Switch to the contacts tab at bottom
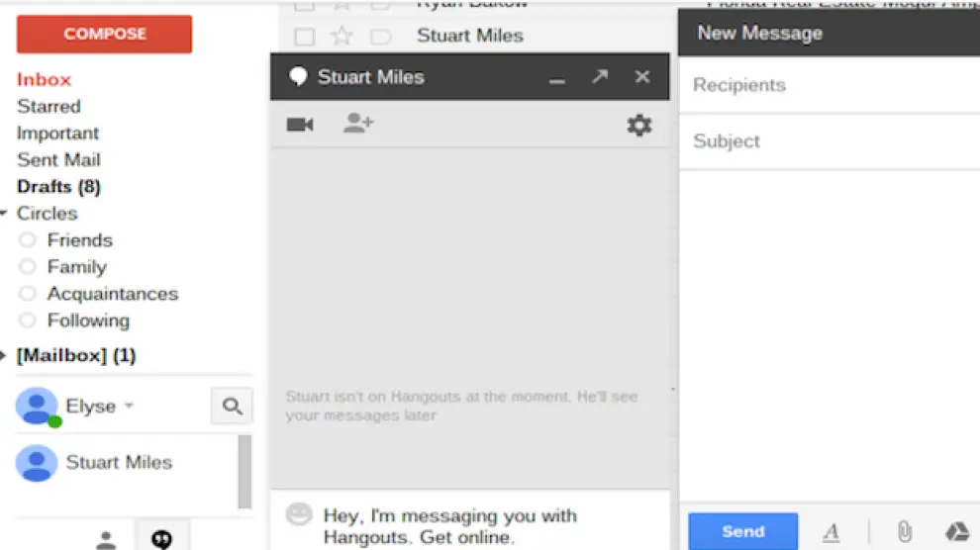This screenshot has height=550, width=980. 106,539
